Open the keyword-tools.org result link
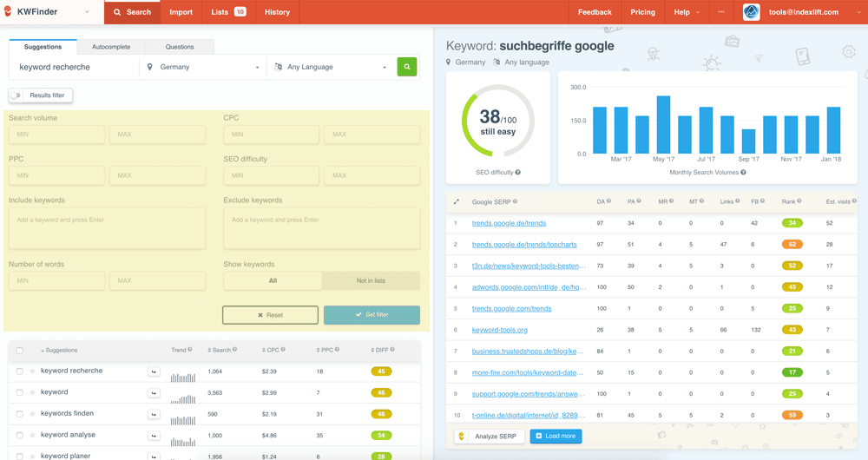Viewport: 868px width, 460px height. [499, 331]
